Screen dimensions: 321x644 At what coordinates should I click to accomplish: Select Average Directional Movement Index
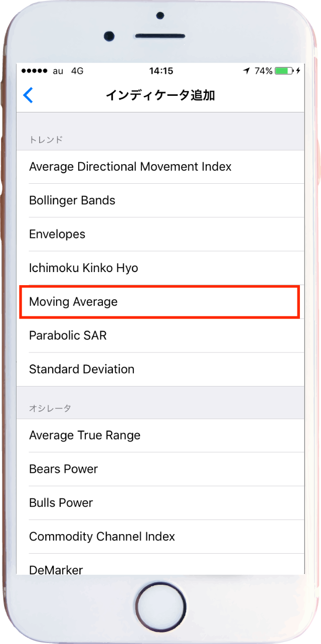(130, 167)
